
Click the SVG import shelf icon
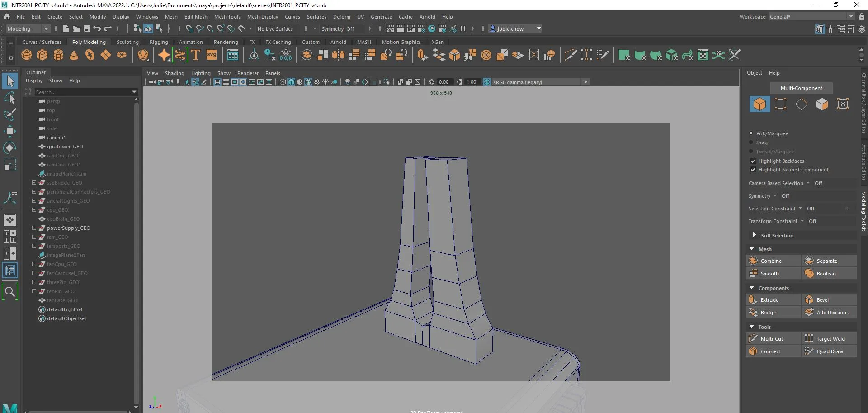[x=212, y=55]
